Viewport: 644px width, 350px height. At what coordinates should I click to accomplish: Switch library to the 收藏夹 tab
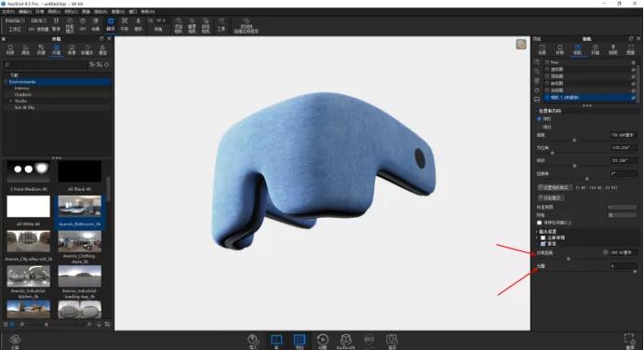tap(87, 49)
